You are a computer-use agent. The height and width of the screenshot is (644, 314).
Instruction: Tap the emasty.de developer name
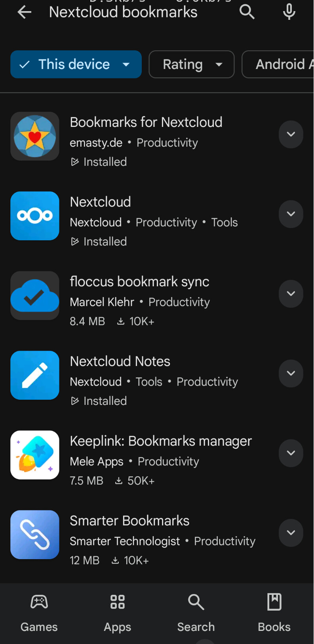click(x=96, y=143)
